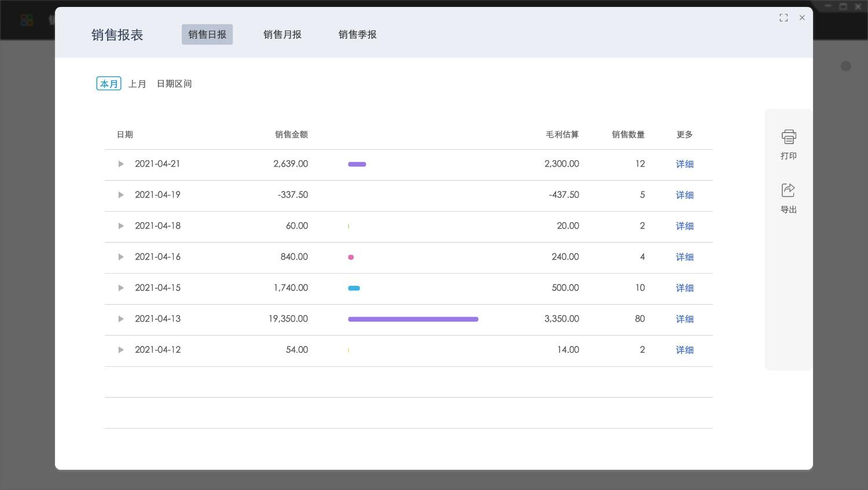Toggle fullscreen for the sales report dialog
868x490 pixels.
point(784,18)
